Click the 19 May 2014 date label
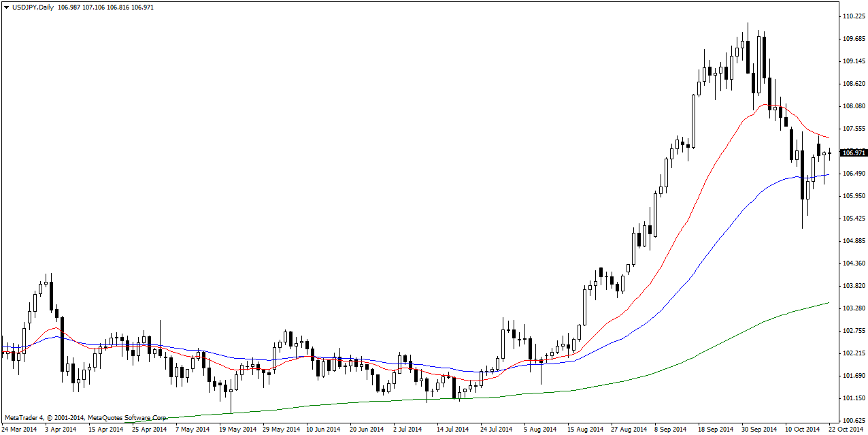 (x=237, y=430)
